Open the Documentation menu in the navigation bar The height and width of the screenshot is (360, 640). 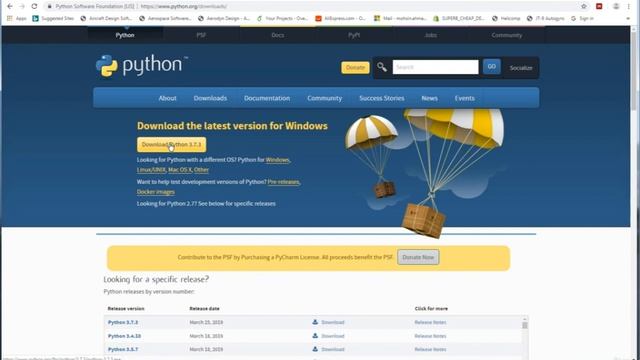pyautogui.click(x=267, y=98)
